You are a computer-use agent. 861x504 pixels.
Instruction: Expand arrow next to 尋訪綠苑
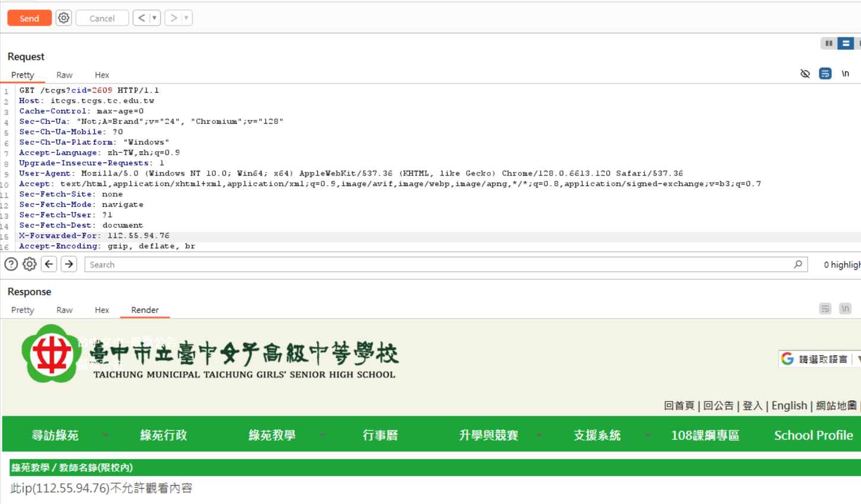(105, 435)
